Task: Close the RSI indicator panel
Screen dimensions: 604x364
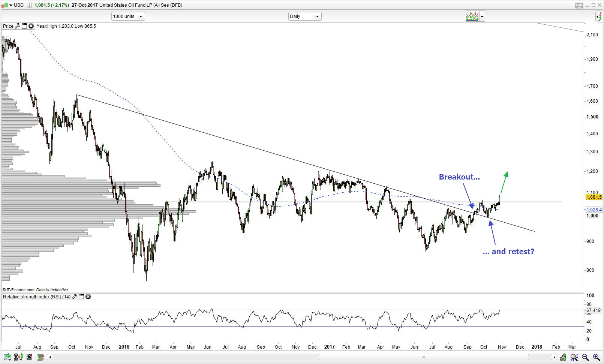Action: pos(88,297)
